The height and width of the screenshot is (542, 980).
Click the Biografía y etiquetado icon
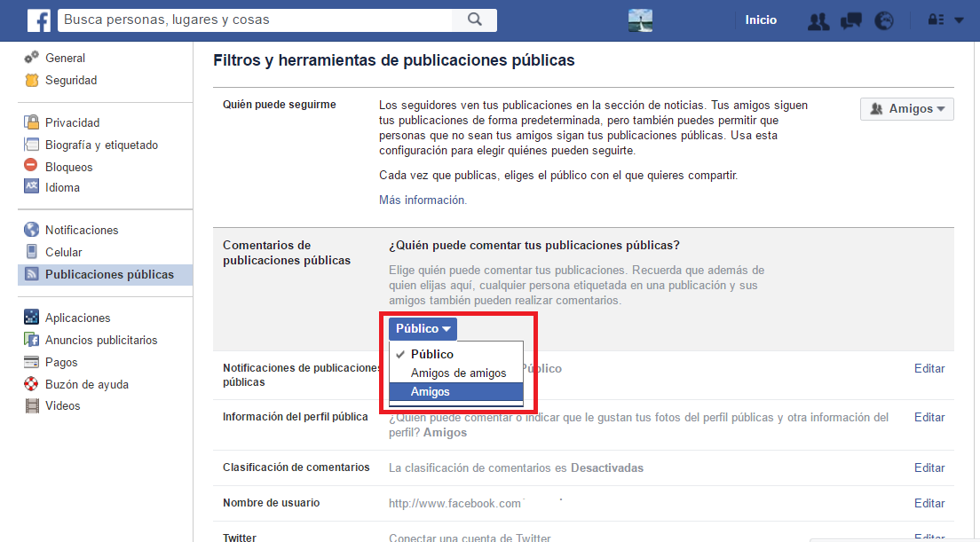(31, 145)
